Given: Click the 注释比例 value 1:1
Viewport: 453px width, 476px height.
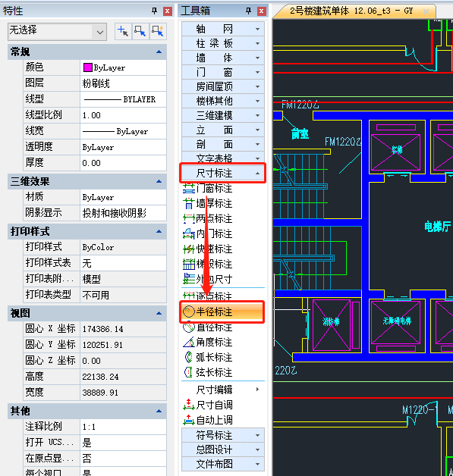Looking at the screenshot, I should point(123,427).
